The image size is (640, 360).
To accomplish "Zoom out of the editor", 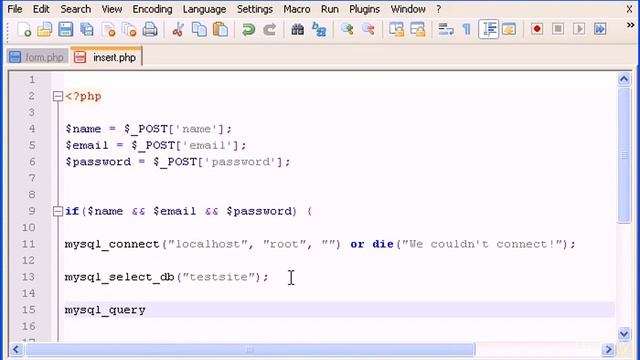I will [x=368, y=29].
